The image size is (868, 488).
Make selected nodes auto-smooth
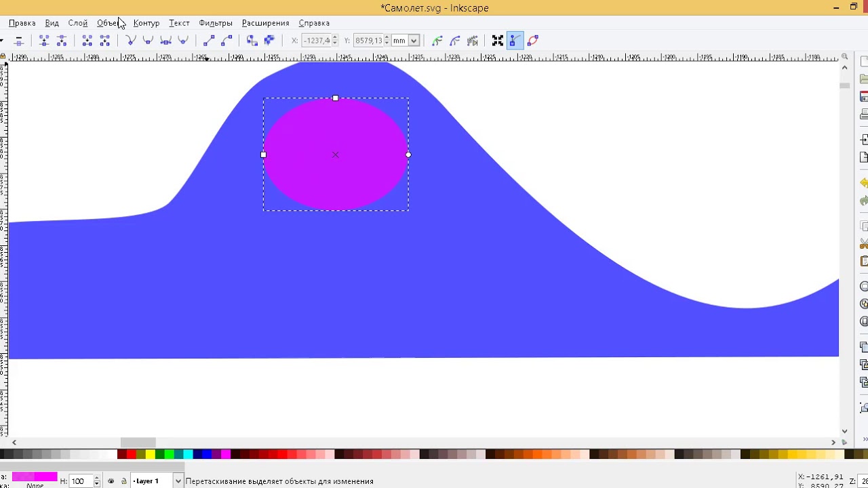point(182,41)
